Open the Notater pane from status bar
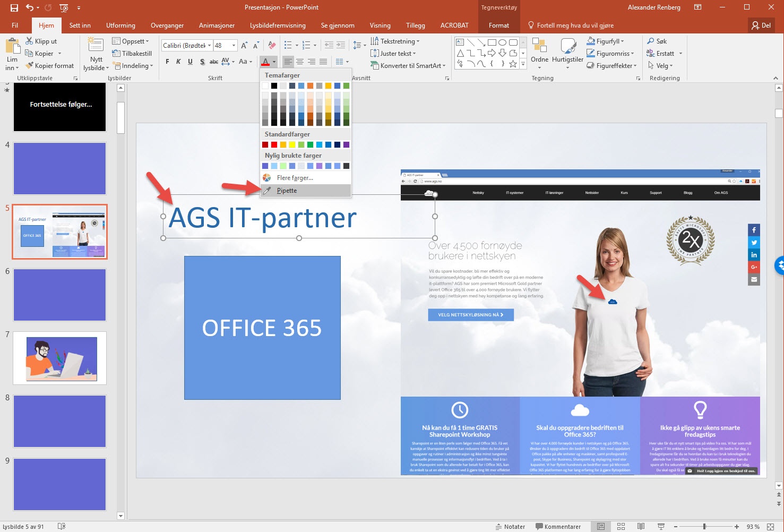The width and height of the screenshot is (784, 532). (x=510, y=527)
